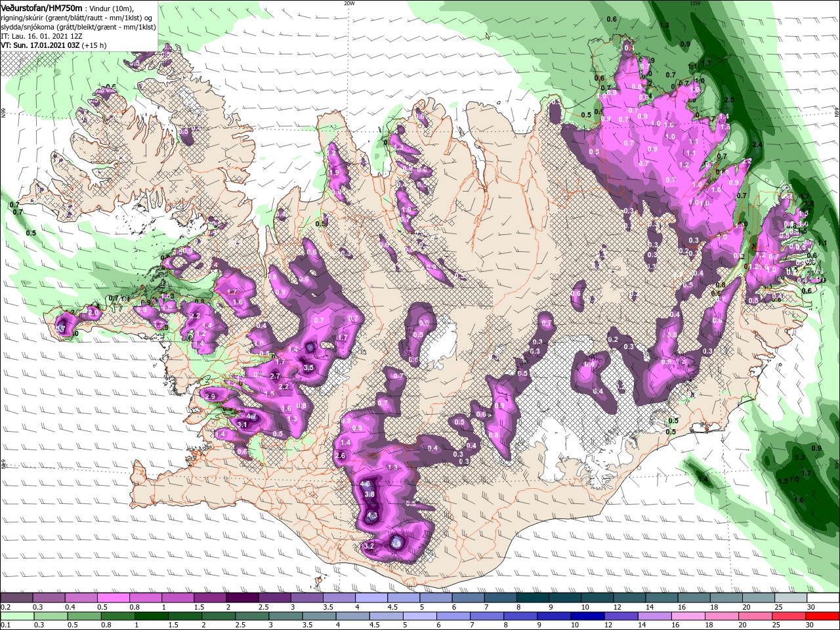Click top legend swatch between 0.5 and 0.8

(114, 598)
